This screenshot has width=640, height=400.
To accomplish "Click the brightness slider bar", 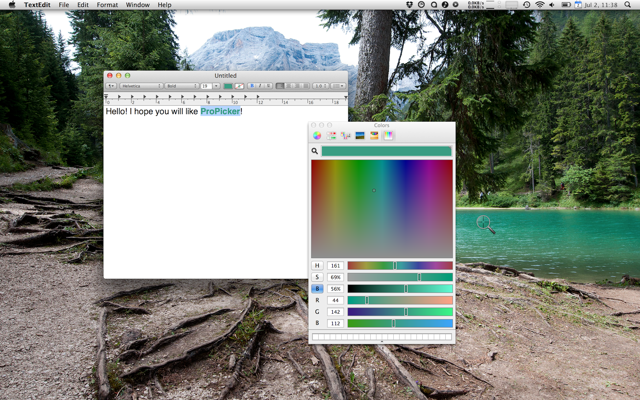I will coord(400,289).
